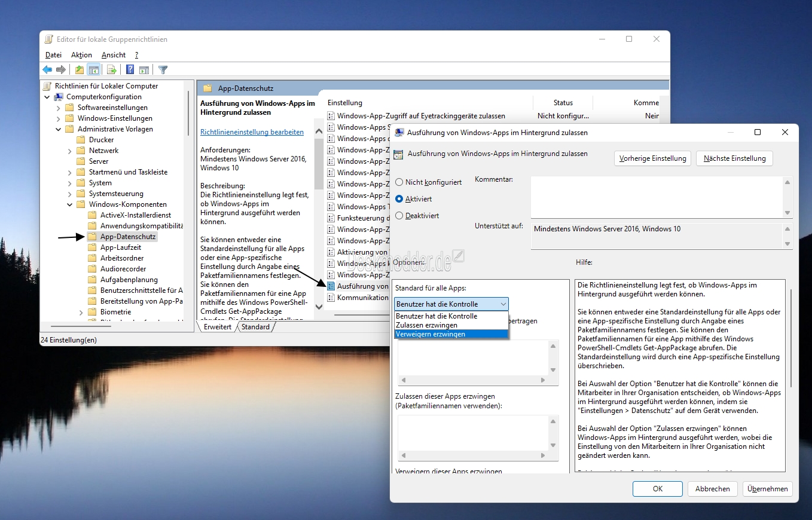812x520 pixels.
Task: Click the folder Up one level icon
Action: click(x=80, y=70)
